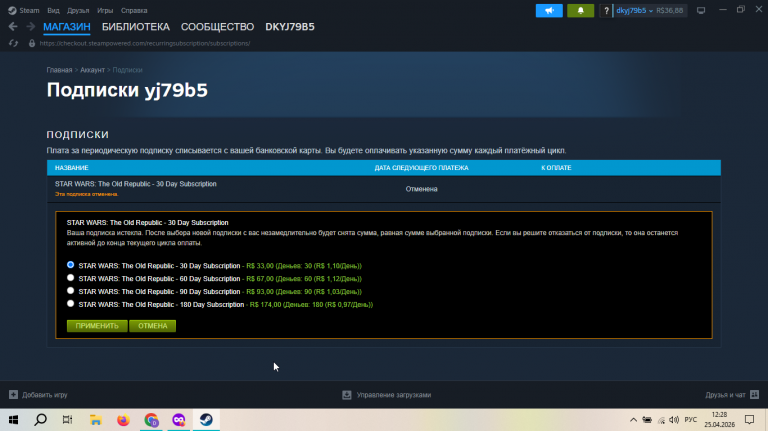Go forward with the arrow icon
Screen dimensions: 768x431
30,26
